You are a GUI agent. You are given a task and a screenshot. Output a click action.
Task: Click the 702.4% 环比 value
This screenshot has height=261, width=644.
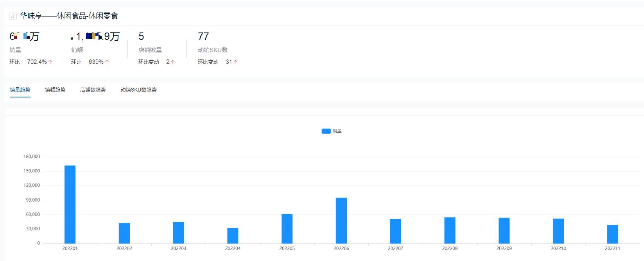(37, 62)
